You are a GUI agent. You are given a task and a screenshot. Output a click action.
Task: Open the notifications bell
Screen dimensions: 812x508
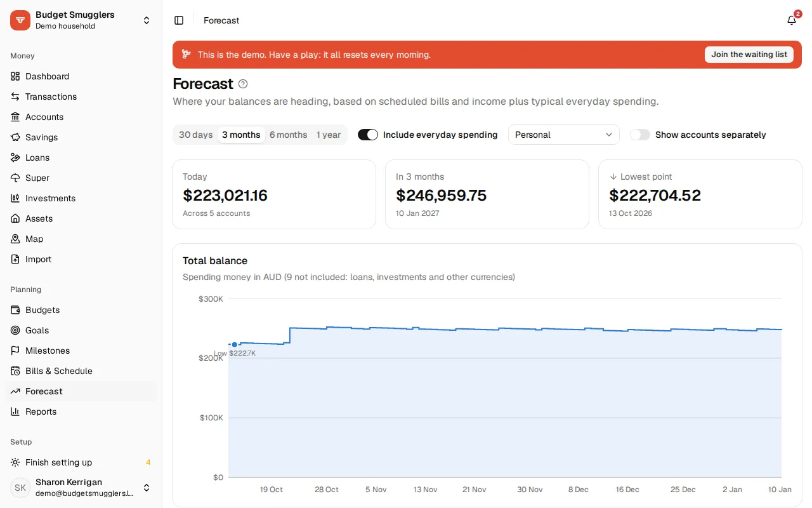click(x=792, y=20)
